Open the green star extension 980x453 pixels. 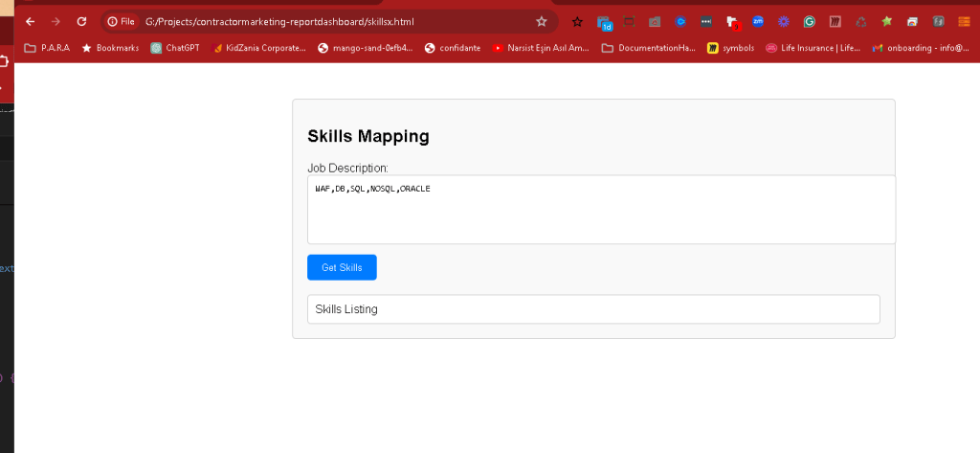[x=887, y=22]
